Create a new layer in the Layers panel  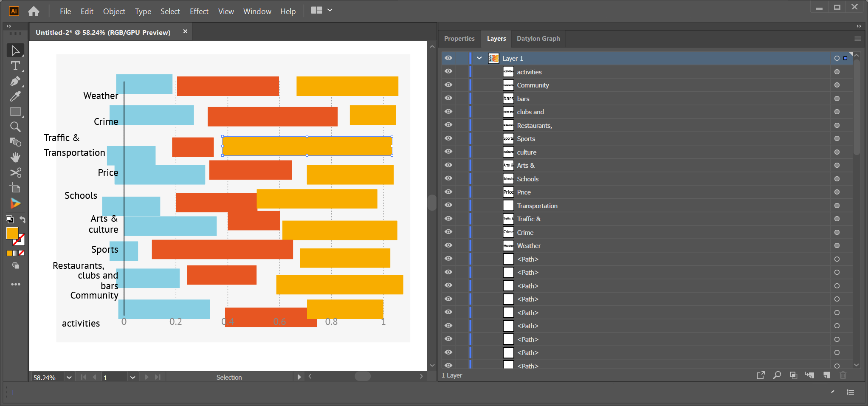(x=826, y=375)
